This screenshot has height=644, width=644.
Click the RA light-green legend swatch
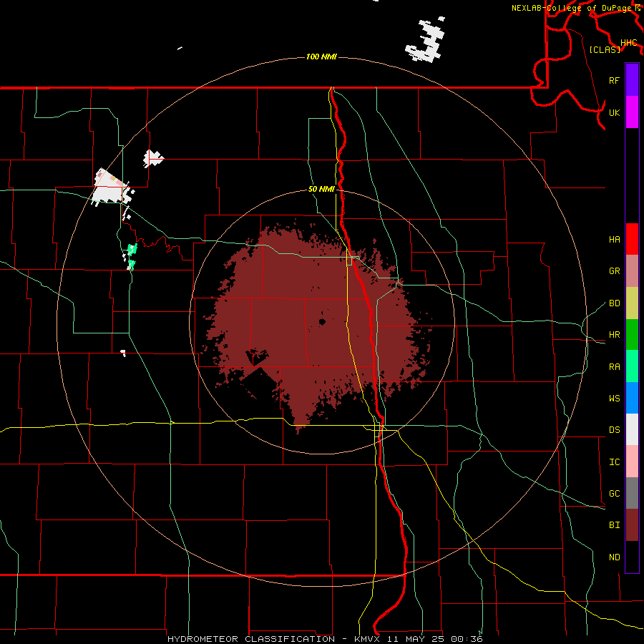[632, 366]
